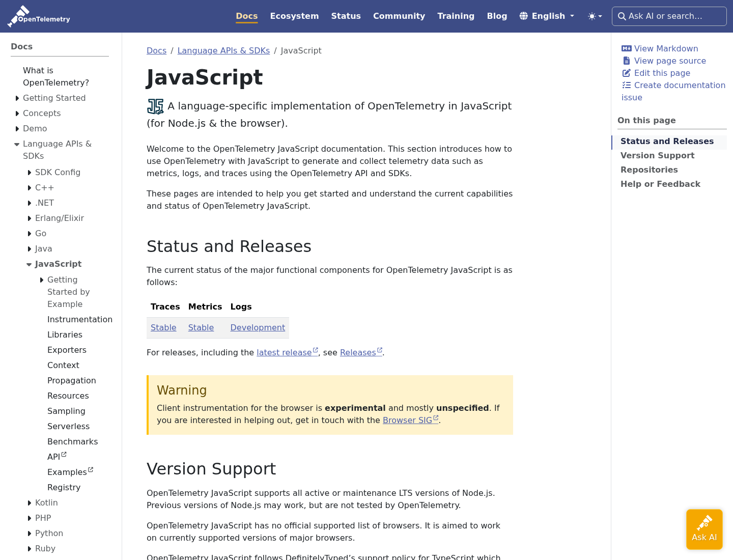
Task: Click the View page source file icon
Action: (627, 61)
